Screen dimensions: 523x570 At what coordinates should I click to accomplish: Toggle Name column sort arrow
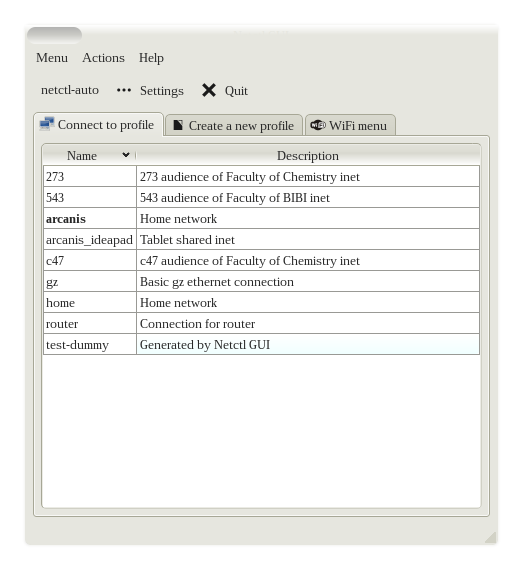pyautogui.click(x=126, y=155)
